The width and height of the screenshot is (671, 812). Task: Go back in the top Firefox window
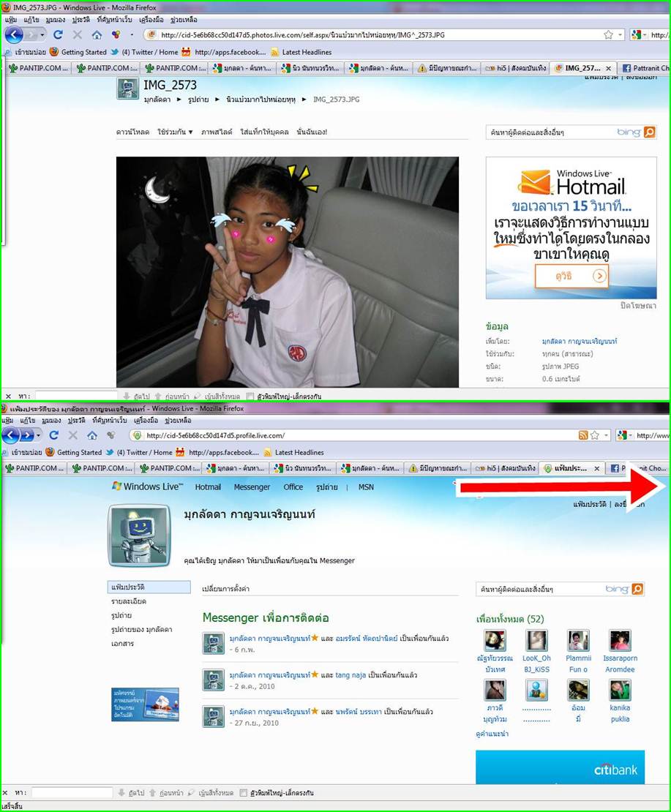click(x=14, y=34)
